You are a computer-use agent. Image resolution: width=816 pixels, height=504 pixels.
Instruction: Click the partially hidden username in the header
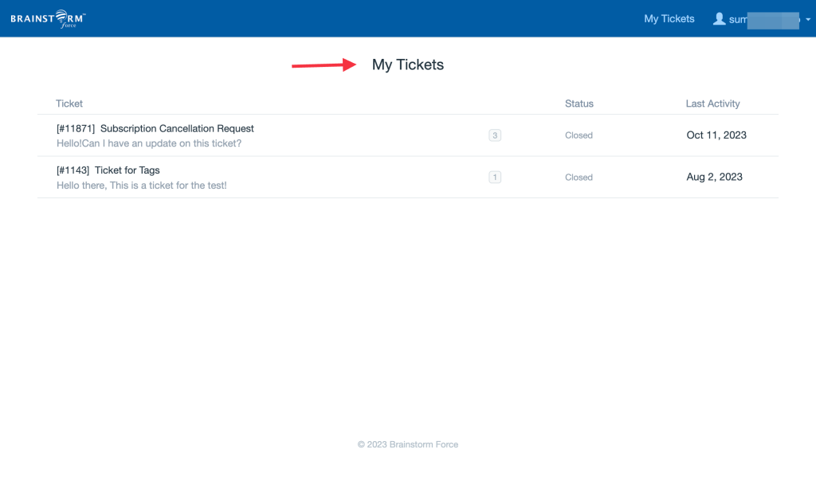pos(764,20)
